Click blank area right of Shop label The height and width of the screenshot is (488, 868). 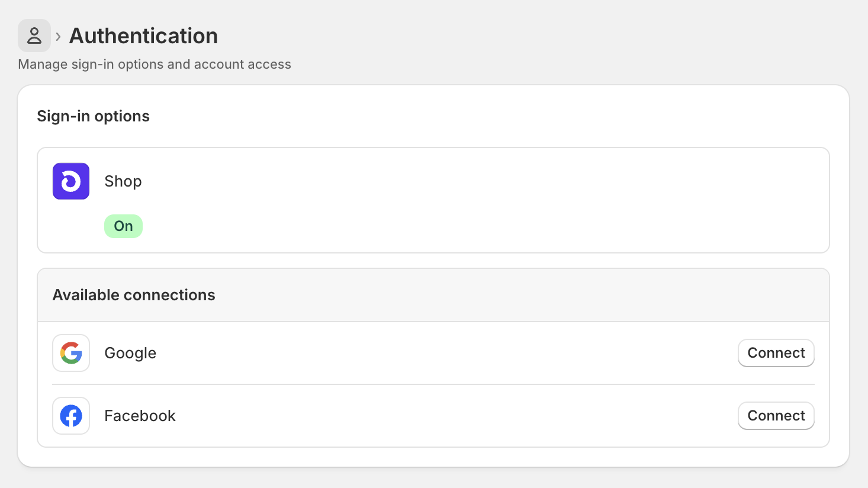474,181
